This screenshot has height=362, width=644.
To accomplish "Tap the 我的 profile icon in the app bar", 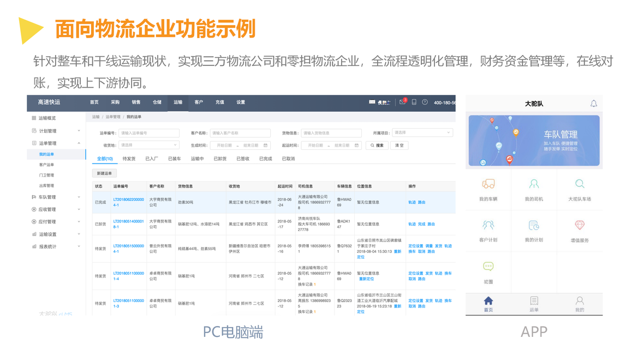I will tap(580, 301).
